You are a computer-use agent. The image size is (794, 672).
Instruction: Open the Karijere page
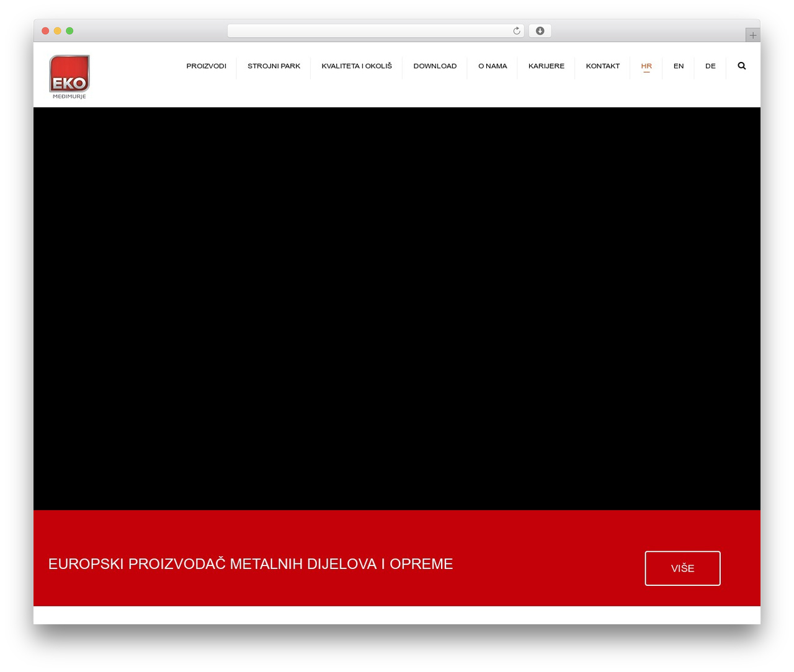(546, 66)
